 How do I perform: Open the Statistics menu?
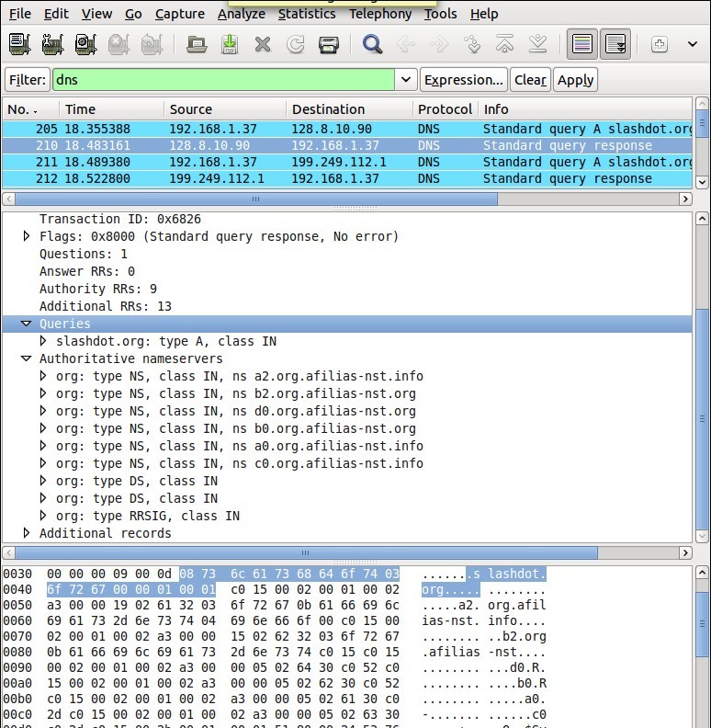click(x=307, y=14)
